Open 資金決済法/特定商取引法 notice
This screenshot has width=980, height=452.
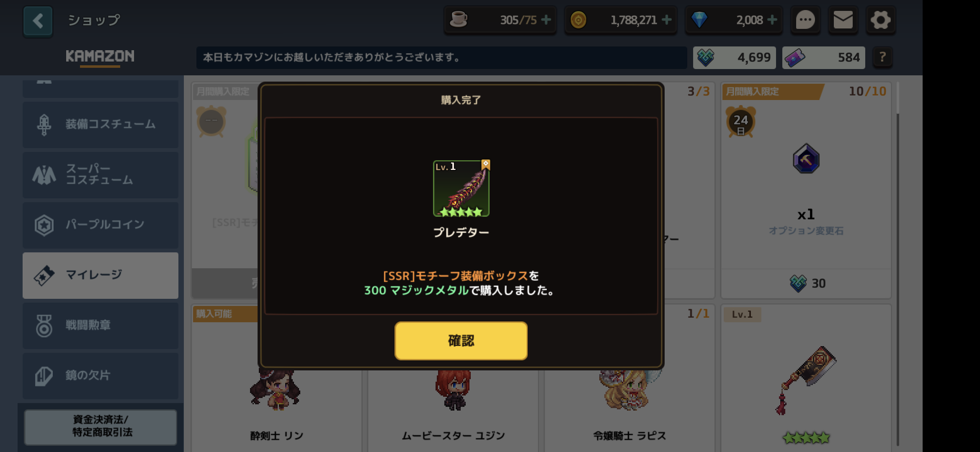coord(101,426)
